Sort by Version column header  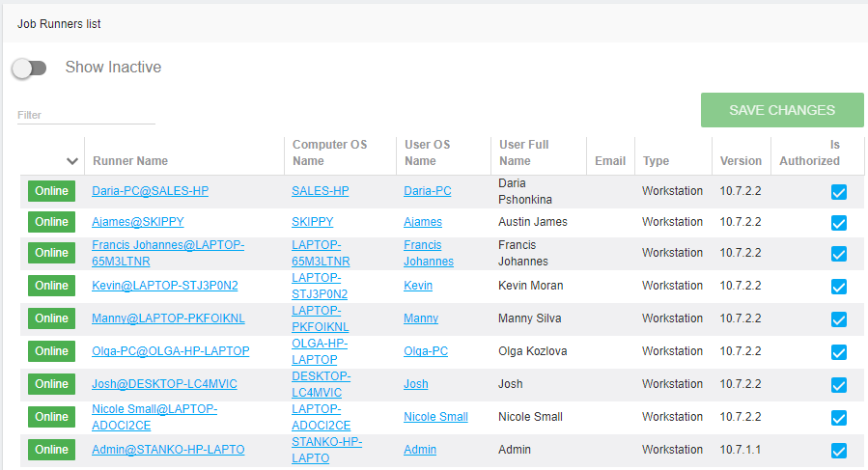[741, 161]
